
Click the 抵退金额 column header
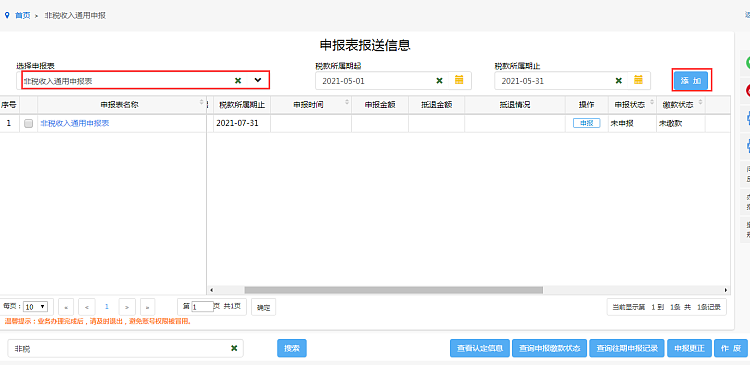(x=436, y=105)
